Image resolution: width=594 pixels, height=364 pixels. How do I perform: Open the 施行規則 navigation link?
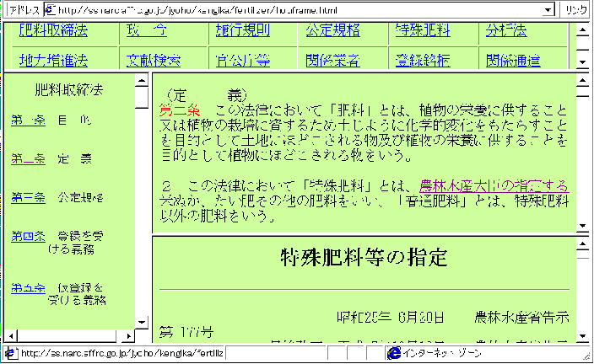(243, 29)
